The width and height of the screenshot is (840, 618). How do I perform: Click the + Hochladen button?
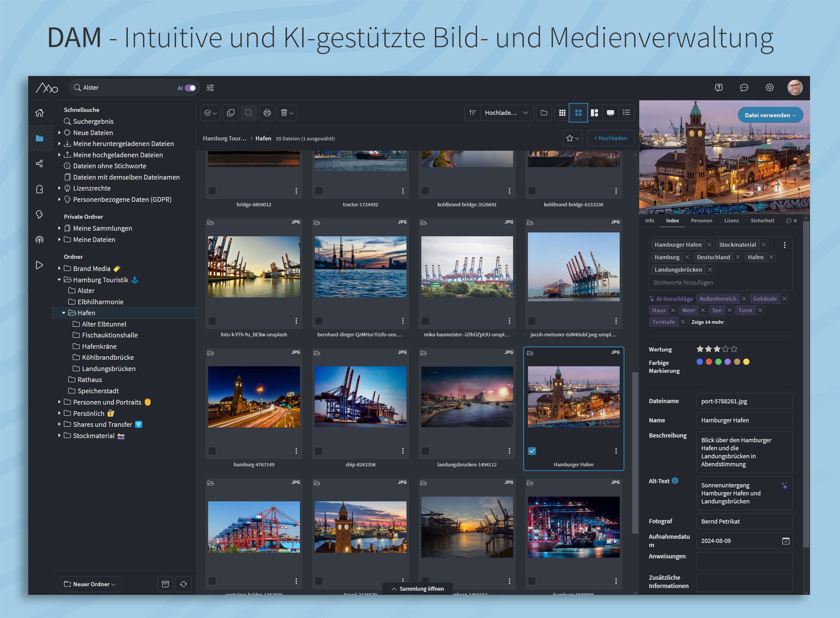tap(610, 138)
